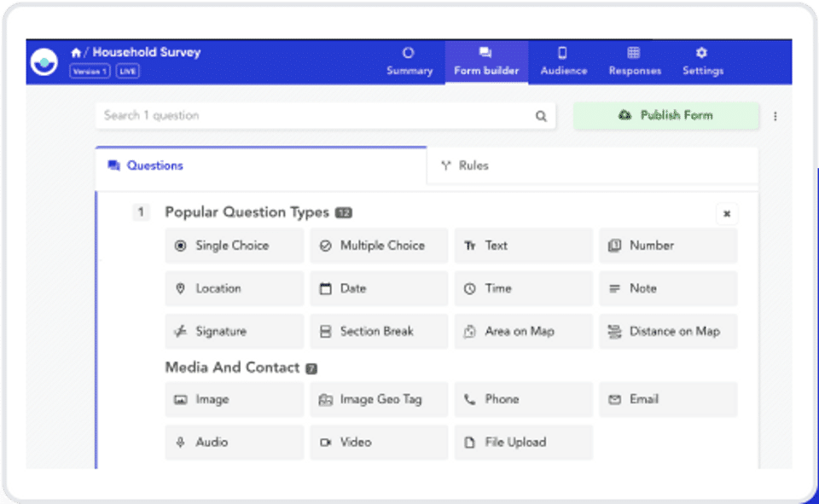Switch to the Rules tab
Screen dimensions: 819x504
[x=592, y=166]
